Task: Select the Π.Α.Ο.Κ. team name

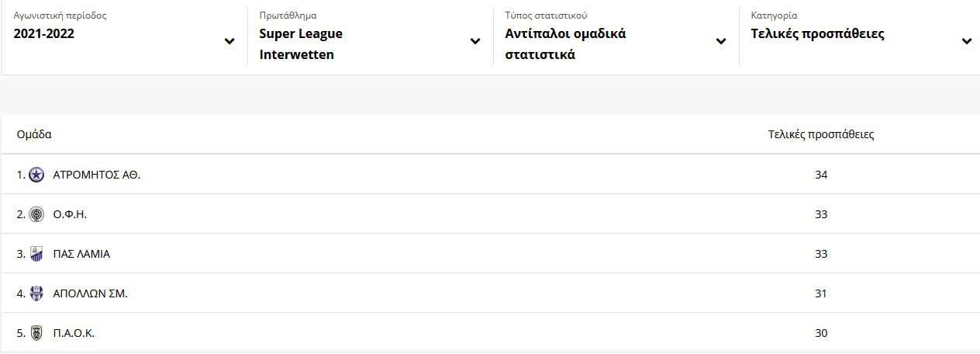Action: tap(74, 334)
